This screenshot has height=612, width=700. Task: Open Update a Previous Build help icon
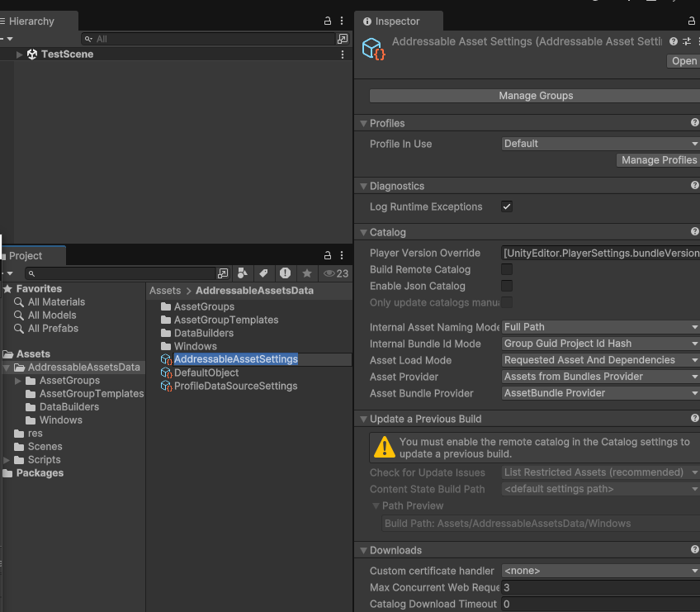(695, 418)
